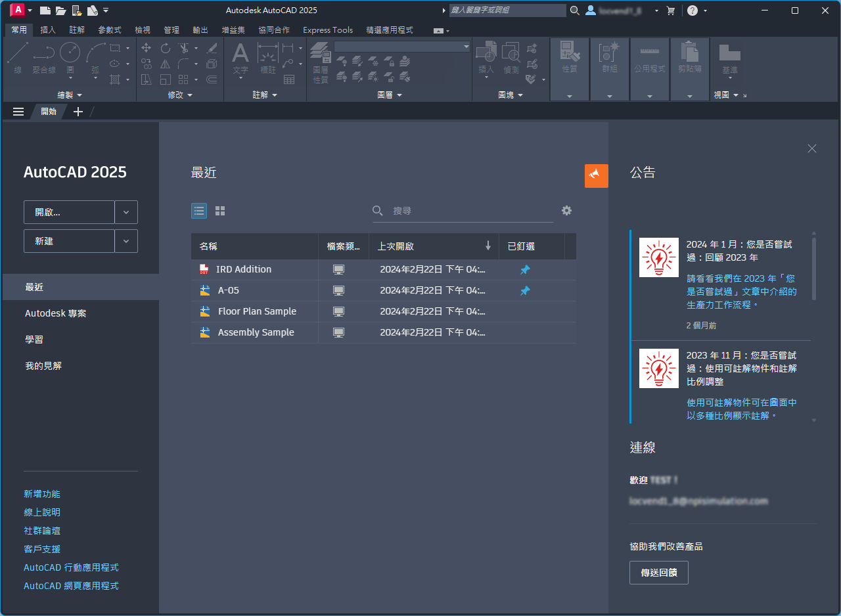Switch to the 檢視 ribbon tab
841x616 pixels.
(143, 30)
